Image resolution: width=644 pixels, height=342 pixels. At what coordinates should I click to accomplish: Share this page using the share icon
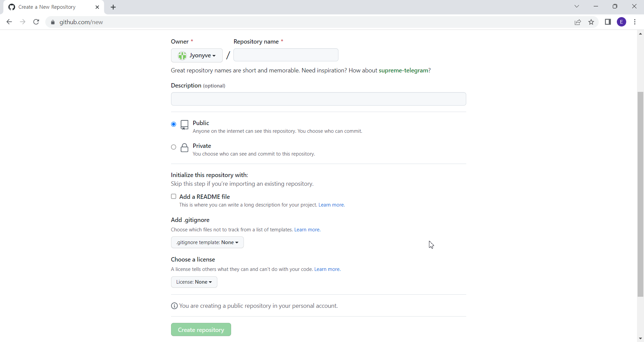pyautogui.click(x=578, y=22)
